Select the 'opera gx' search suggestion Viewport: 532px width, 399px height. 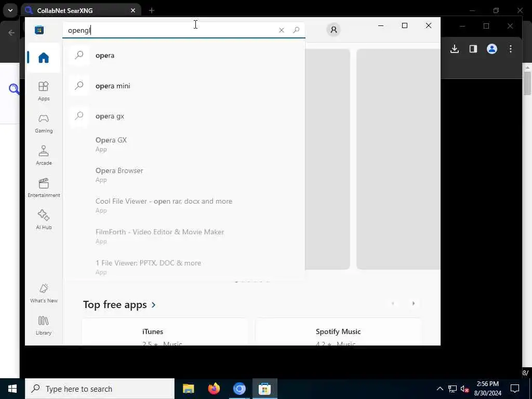coord(183,116)
